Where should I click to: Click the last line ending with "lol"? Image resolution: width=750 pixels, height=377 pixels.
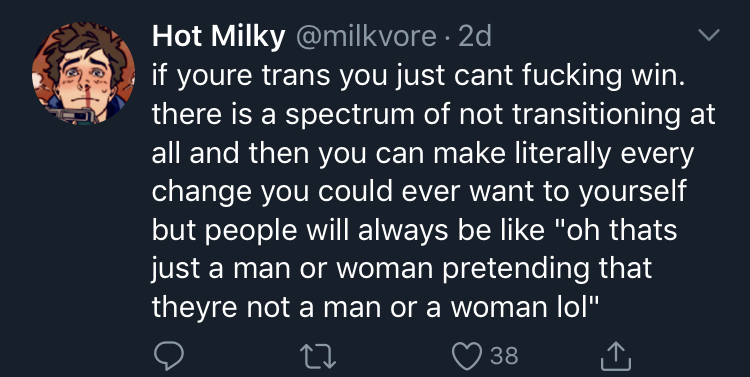pyautogui.click(x=375, y=307)
